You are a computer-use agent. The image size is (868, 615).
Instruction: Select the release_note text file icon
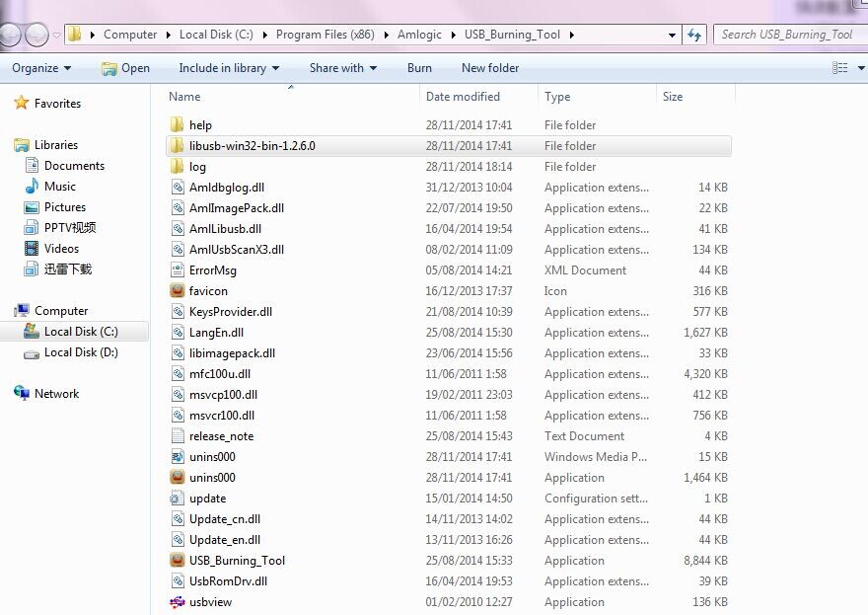(x=178, y=436)
